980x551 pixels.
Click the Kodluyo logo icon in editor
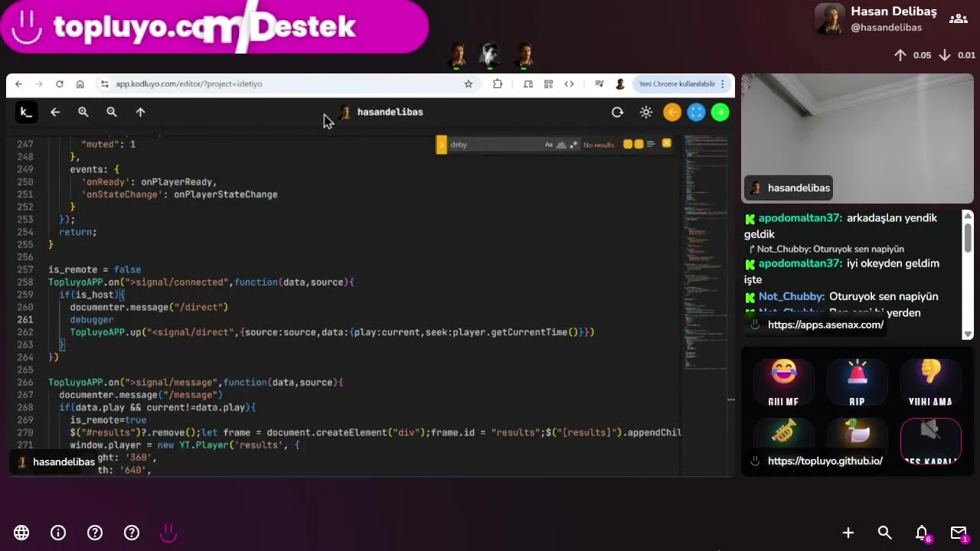pos(26,112)
